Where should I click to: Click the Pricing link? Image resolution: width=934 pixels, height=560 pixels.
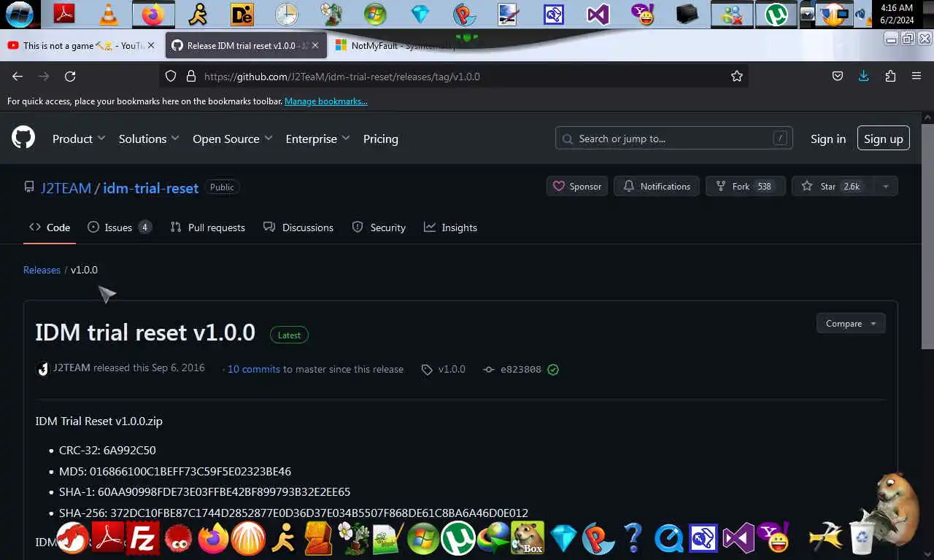point(381,139)
